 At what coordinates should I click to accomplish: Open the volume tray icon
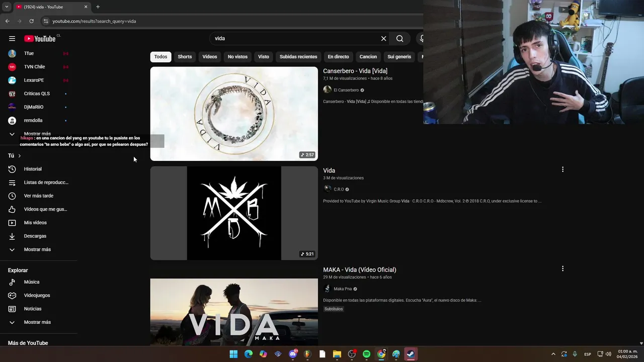click(608, 354)
